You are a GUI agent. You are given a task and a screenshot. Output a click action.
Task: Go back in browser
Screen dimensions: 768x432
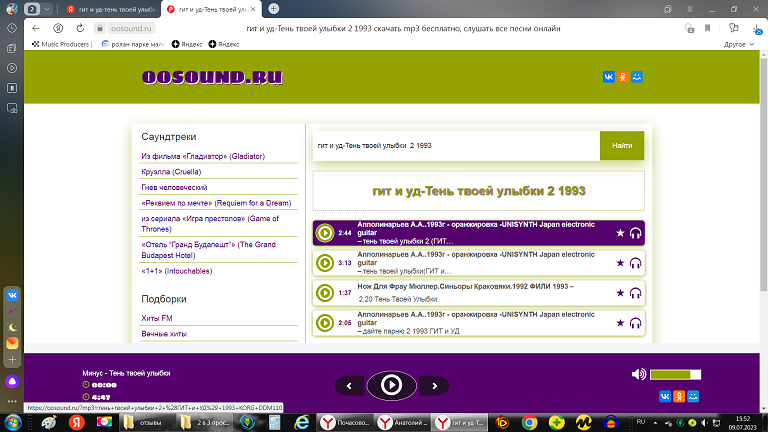pyautogui.click(x=35, y=28)
